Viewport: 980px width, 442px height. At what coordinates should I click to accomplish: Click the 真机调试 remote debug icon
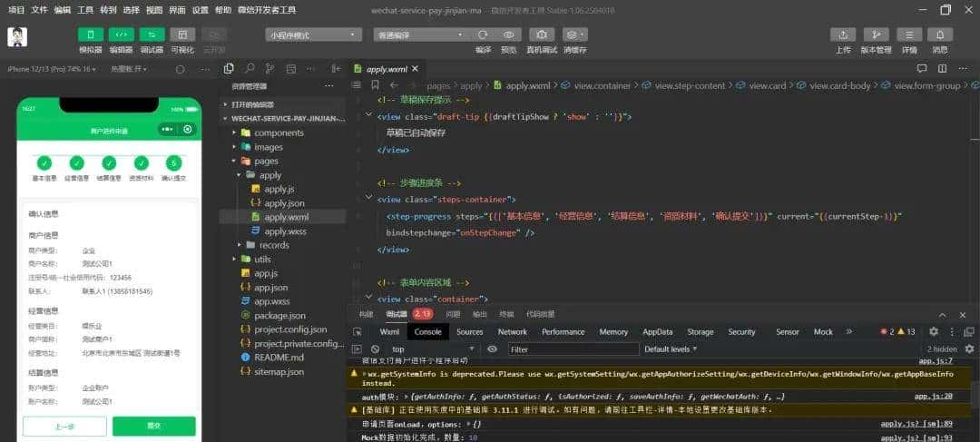click(x=542, y=35)
